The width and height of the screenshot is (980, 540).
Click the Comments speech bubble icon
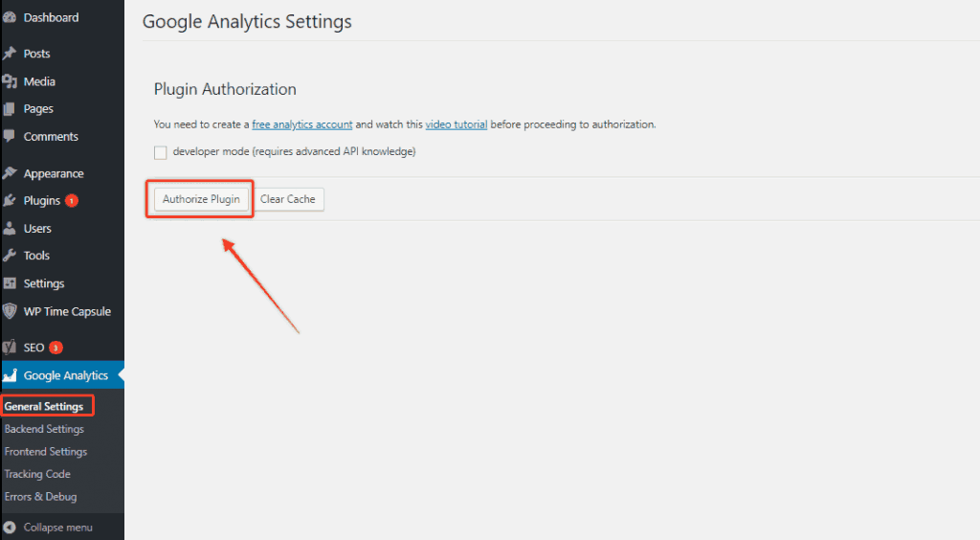pos(10,136)
